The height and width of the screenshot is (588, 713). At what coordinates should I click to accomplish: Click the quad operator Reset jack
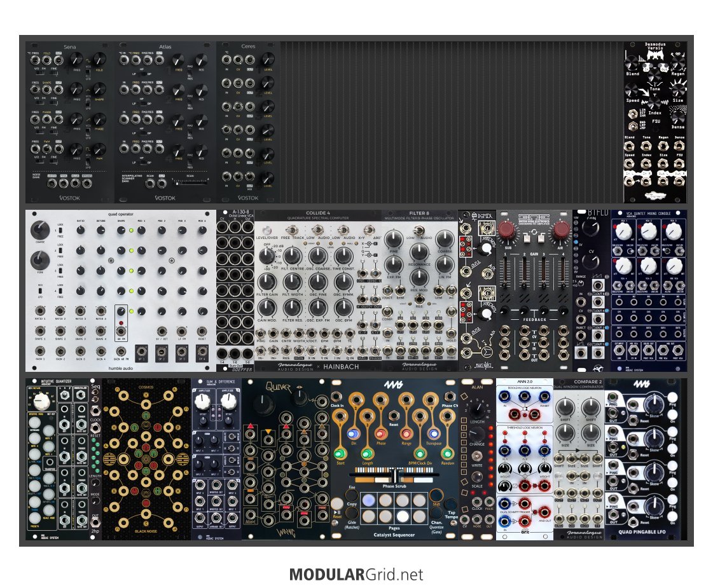[202, 331]
